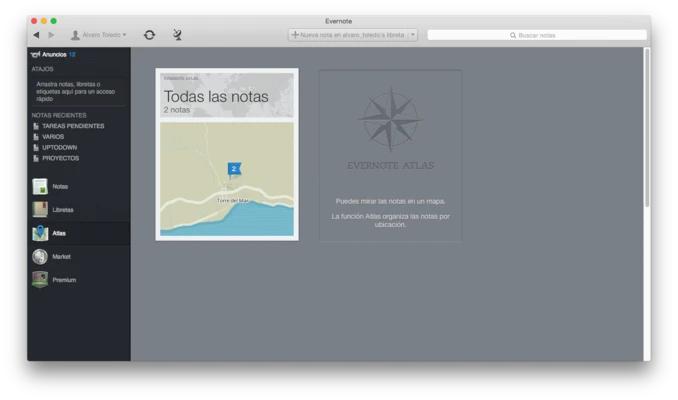Click document icon beside VARIOS
Screen dimensions: 678x400
coord(36,137)
